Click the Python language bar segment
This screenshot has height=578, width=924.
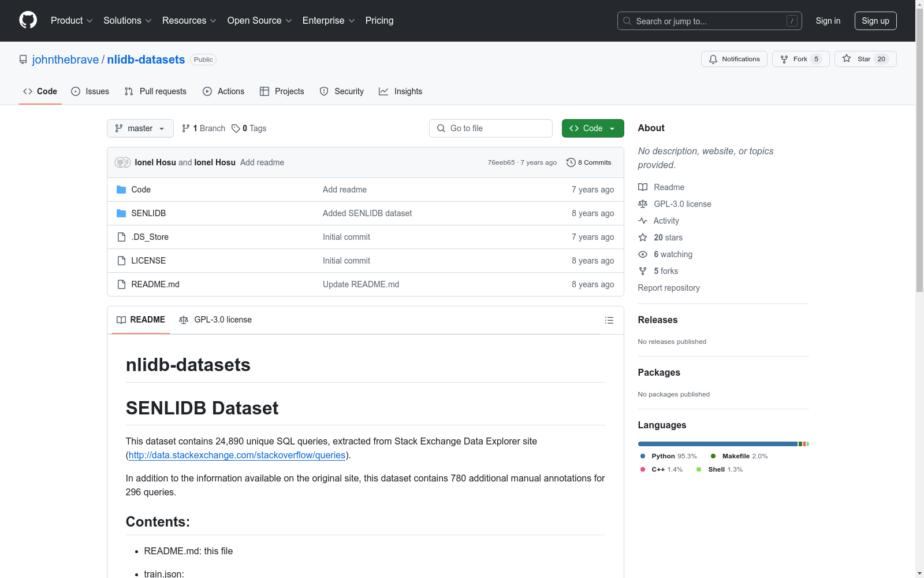[718, 444]
